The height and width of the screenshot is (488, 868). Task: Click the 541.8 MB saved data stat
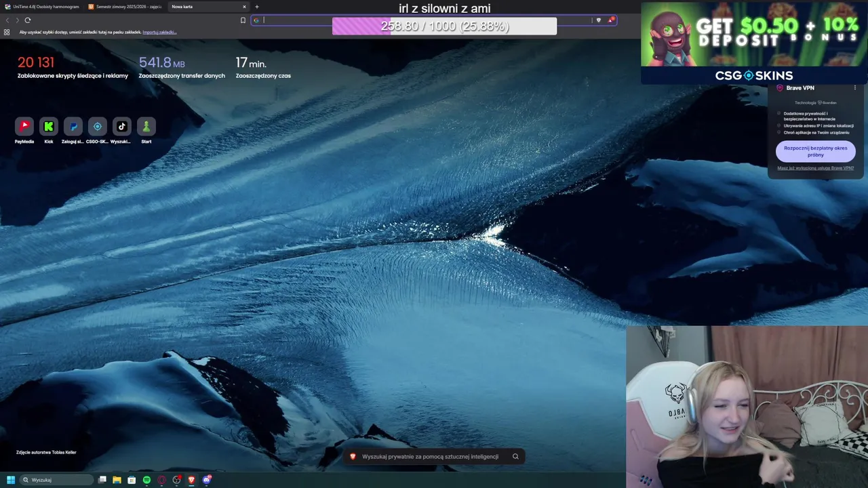click(x=162, y=63)
